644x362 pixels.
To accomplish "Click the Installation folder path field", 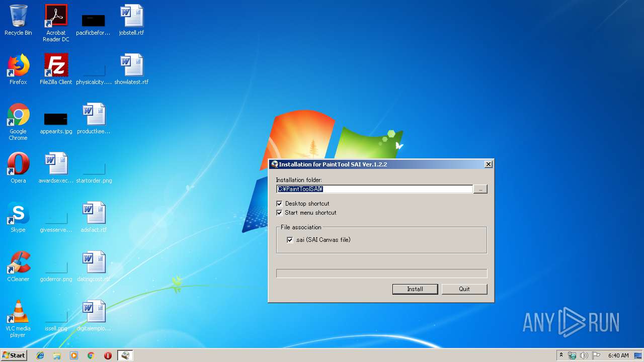I will [374, 189].
